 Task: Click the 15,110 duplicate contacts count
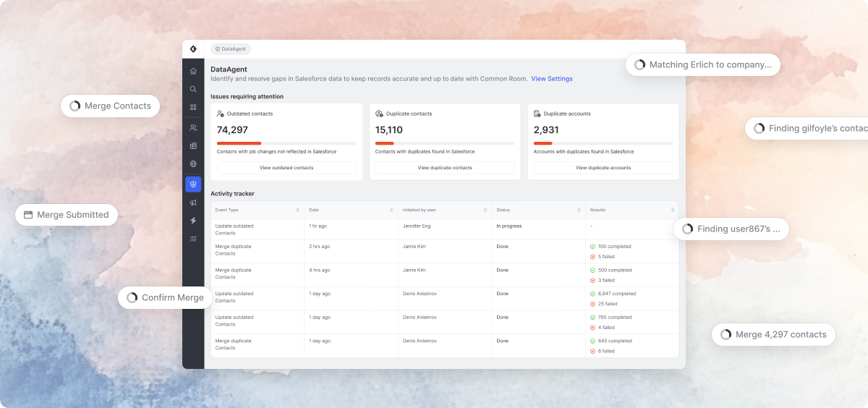tap(389, 130)
